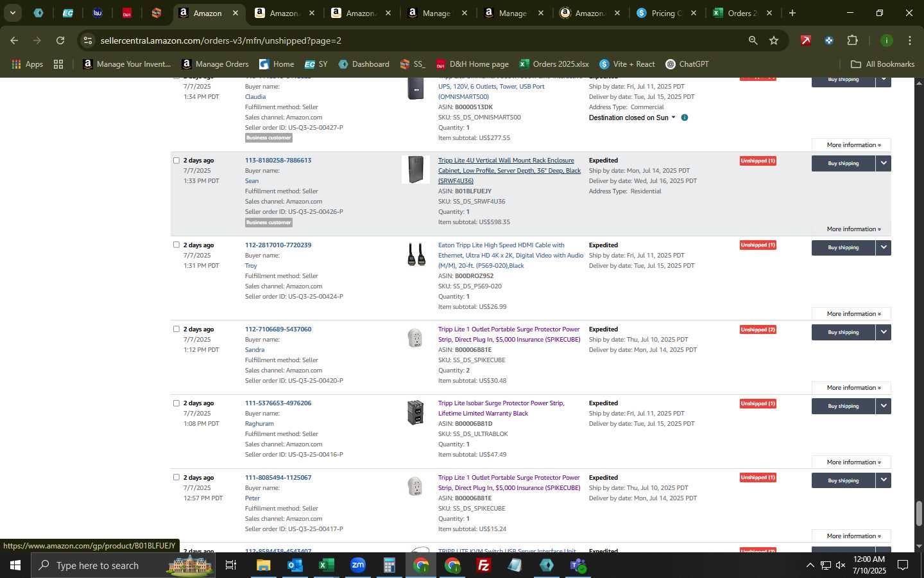Open Vite + React bookmark
The width and height of the screenshot is (924, 578).
click(x=627, y=64)
